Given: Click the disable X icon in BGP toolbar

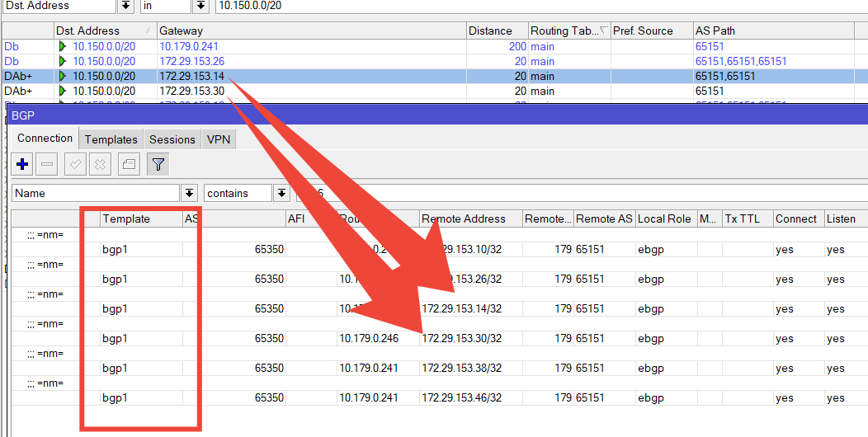Looking at the screenshot, I should tap(100, 164).
